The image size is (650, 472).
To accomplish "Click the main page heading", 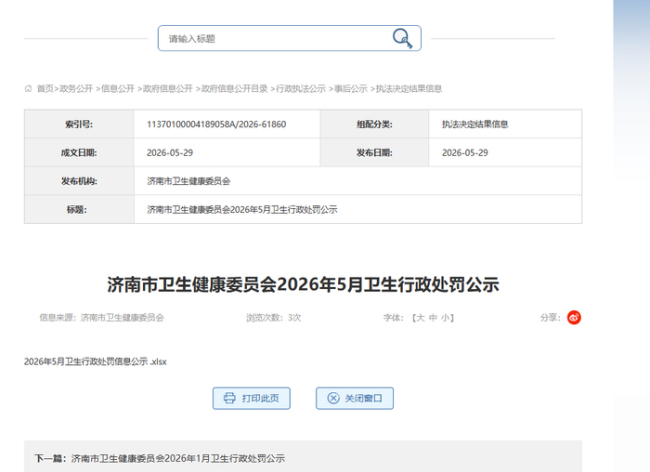I will coord(303,285).
